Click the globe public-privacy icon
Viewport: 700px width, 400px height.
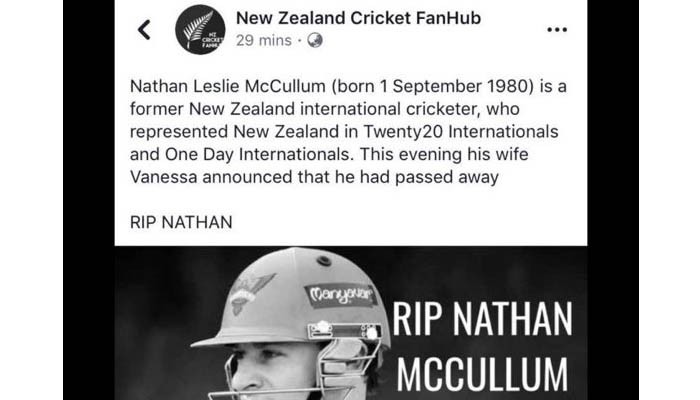315,41
